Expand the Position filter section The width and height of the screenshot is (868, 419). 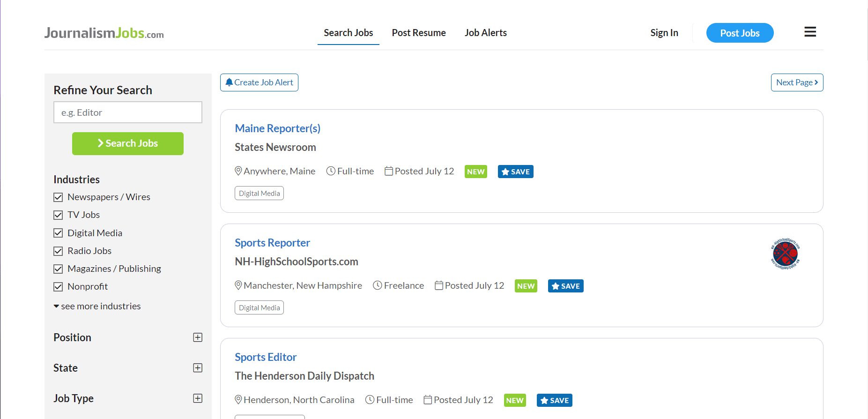tap(198, 337)
